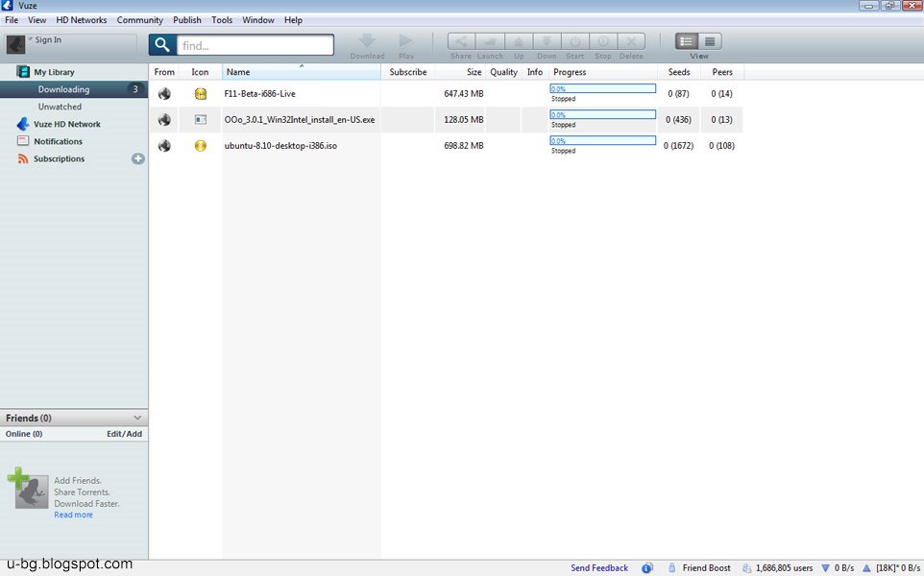The image size is (924, 576).
Task: Click the From globe icon for ubuntu-8.10 iso
Action: tap(164, 146)
